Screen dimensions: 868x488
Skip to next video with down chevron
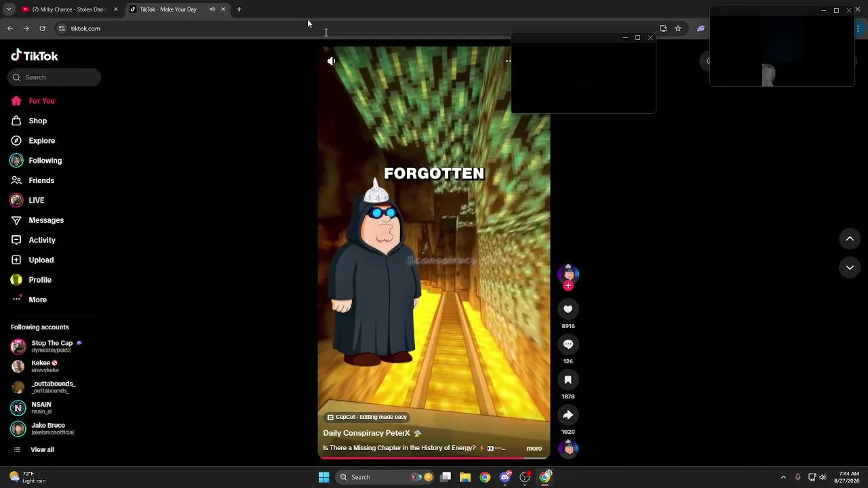(850, 268)
